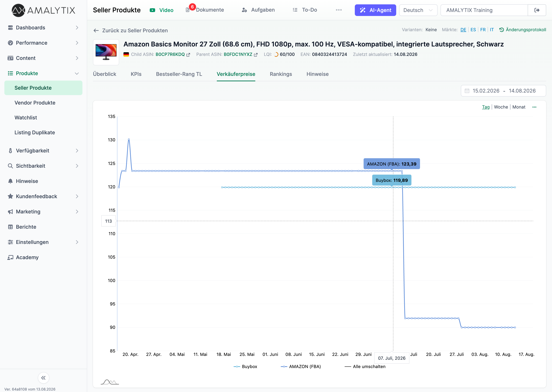Open Child ASIN external link icon
Screen dimensions: 552x392
188,55
